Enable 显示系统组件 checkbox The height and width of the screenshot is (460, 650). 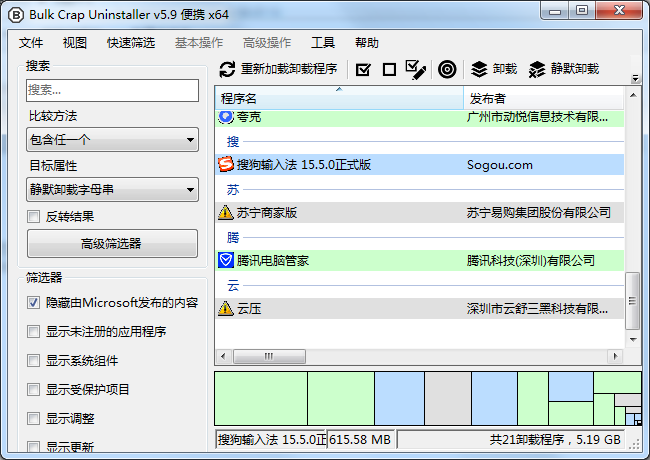point(34,361)
